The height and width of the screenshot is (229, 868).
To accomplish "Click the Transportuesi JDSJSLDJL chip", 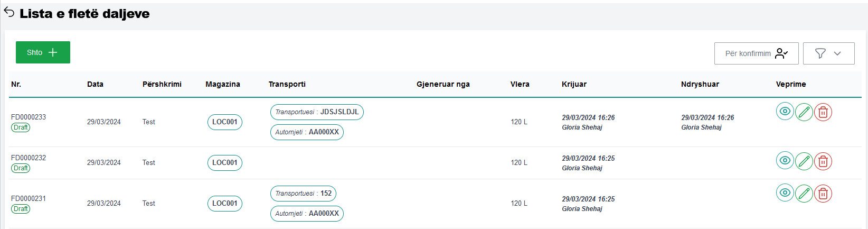I will (x=317, y=112).
